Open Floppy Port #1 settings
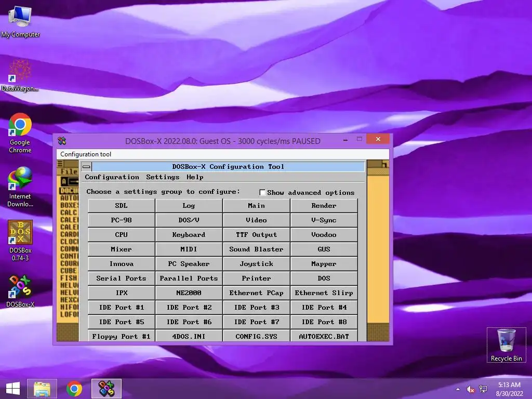532x399 pixels. [x=121, y=336]
